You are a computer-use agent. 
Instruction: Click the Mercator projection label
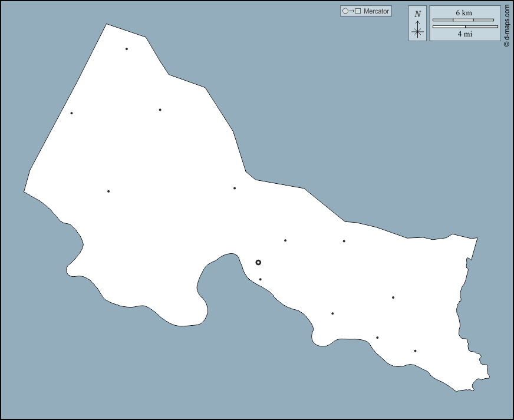pos(376,11)
